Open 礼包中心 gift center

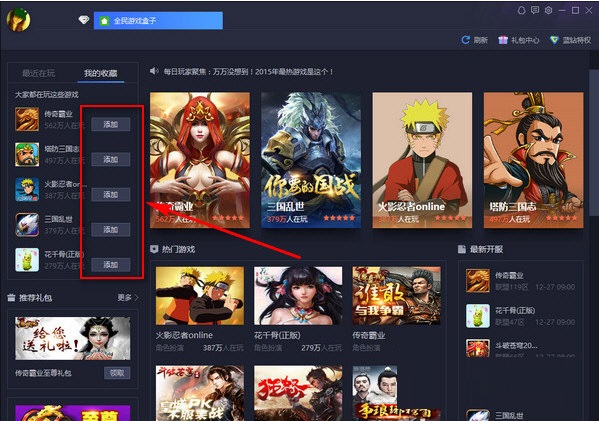(525, 40)
